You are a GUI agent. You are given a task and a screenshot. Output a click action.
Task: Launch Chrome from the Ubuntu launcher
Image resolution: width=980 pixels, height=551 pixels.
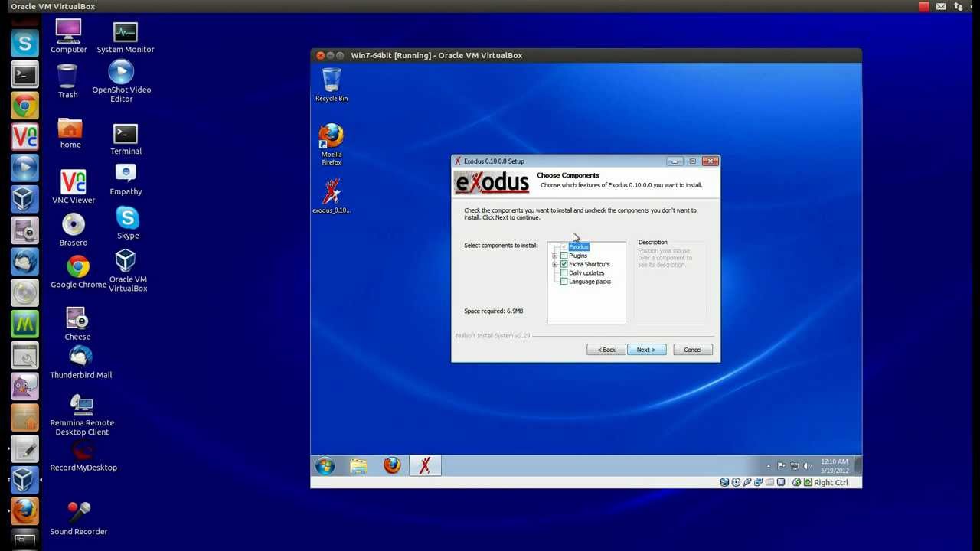[x=24, y=106]
